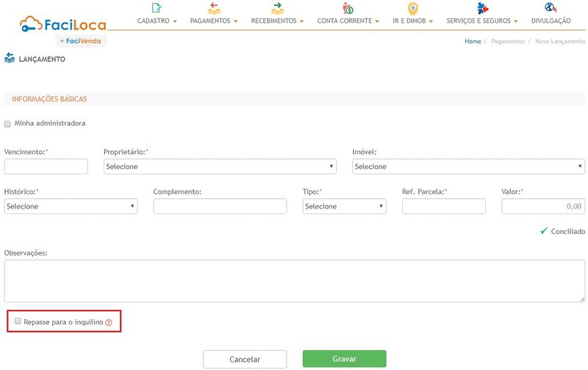
Task: Click the Serviços e Seguros icon
Action: point(482,8)
